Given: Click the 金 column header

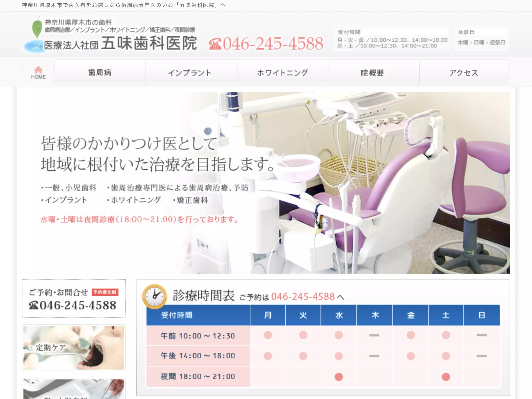Looking at the screenshot, I should 410,315.
